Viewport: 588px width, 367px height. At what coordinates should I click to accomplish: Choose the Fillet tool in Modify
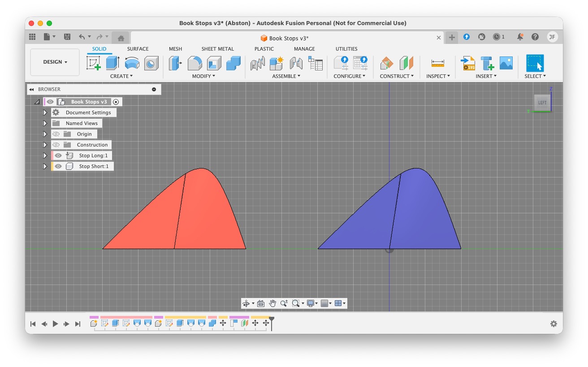point(195,63)
